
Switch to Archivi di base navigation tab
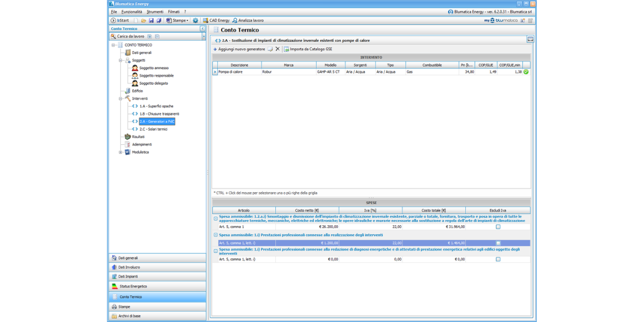pyautogui.click(x=157, y=316)
